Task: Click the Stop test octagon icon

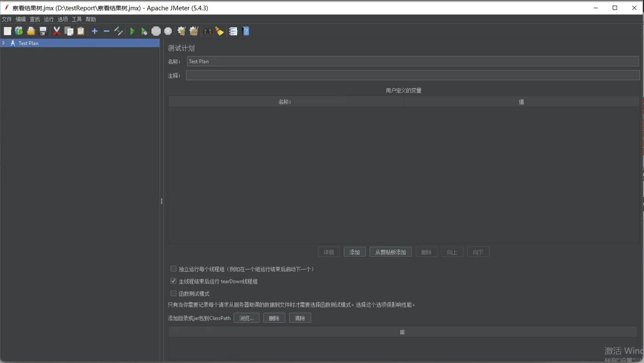Action: (156, 31)
